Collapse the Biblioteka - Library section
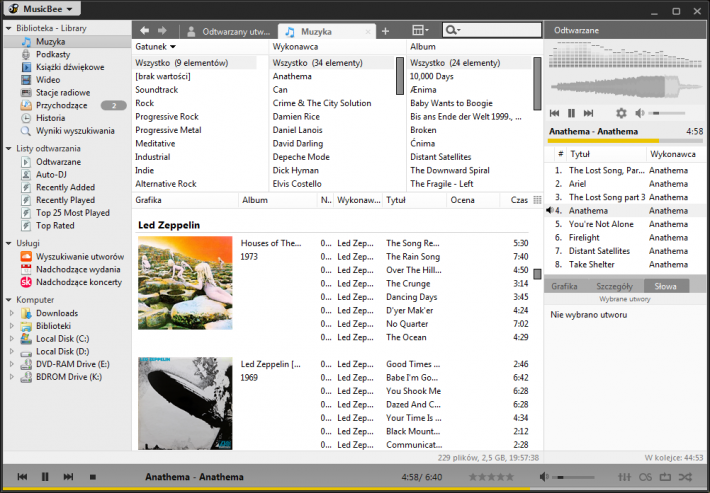This screenshot has height=493, width=710. 8,28
